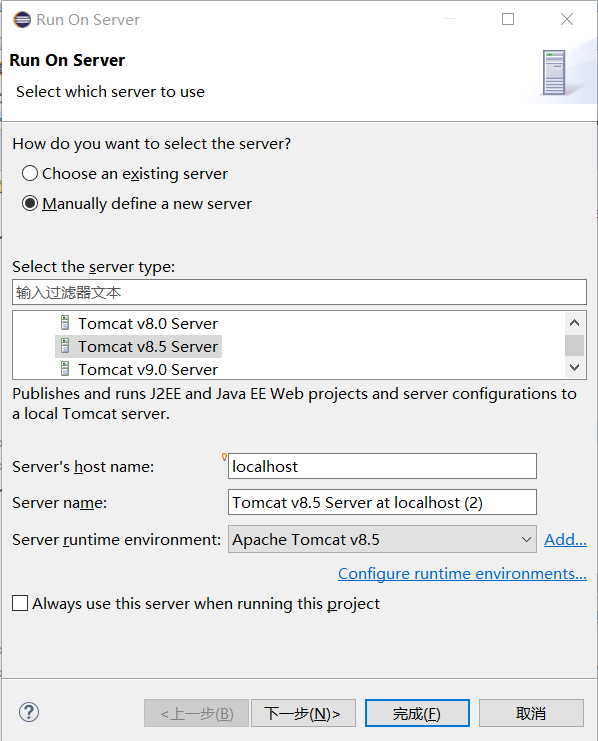Open Server runtime environment dropdown
The width and height of the screenshot is (598, 741).
pos(382,539)
